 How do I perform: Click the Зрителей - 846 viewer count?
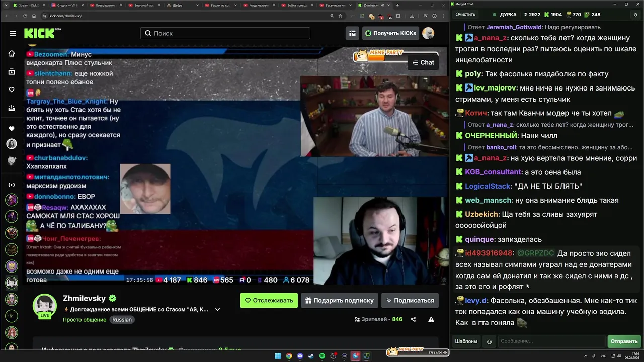coord(378,319)
